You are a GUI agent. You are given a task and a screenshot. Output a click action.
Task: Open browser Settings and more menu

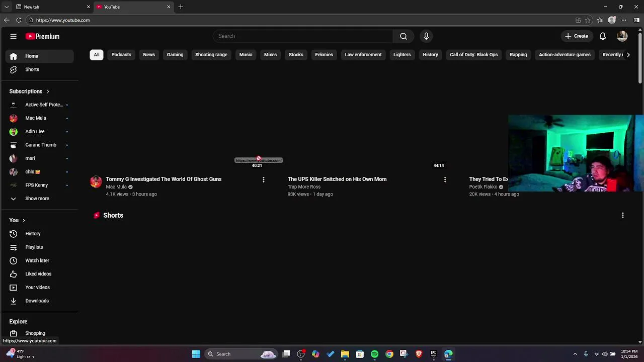point(624,20)
